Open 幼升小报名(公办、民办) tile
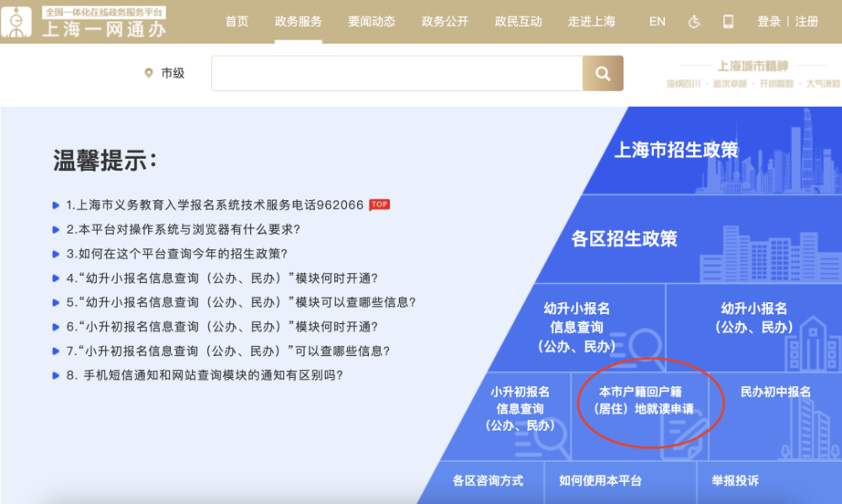842x504 pixels. point(754,318)
